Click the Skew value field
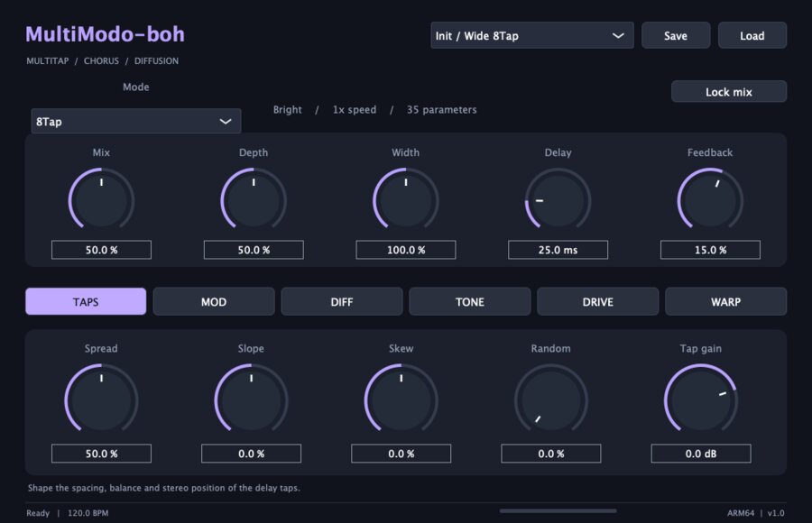This screenshot has width=812, height=523. click(401, 454)
